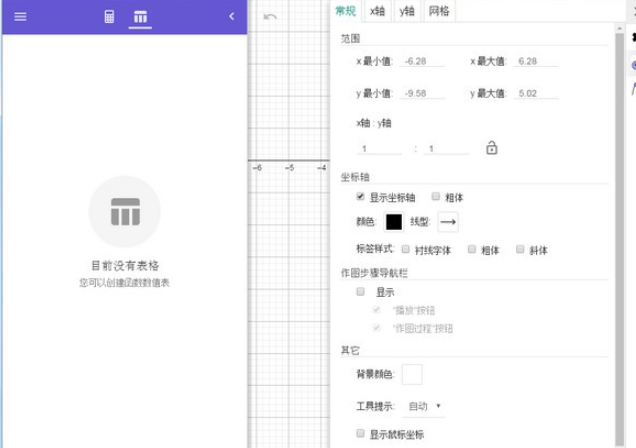The image size is (636, 448).
Task: Collapse the left panel with chevron
Action: pyautogui.click(x=232, y=16)
